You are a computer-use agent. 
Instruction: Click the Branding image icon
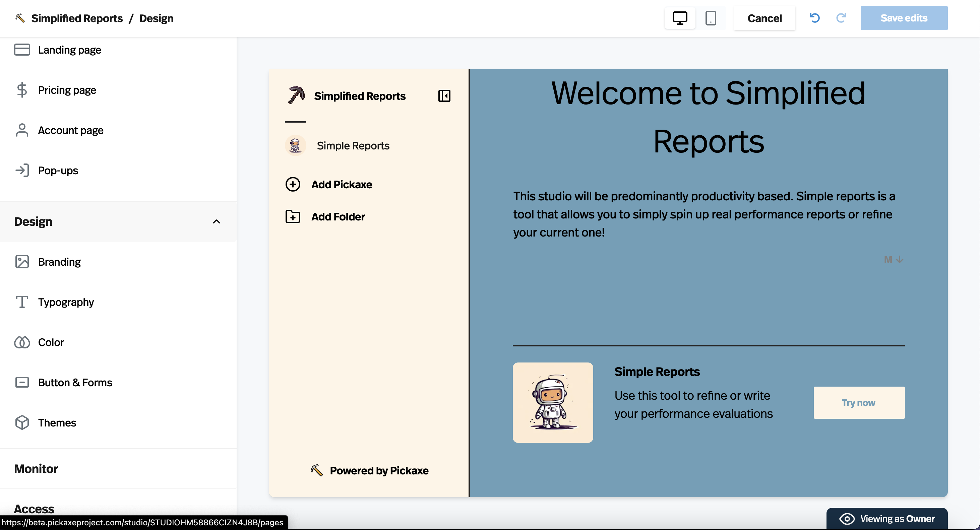(x=22, y=262)
